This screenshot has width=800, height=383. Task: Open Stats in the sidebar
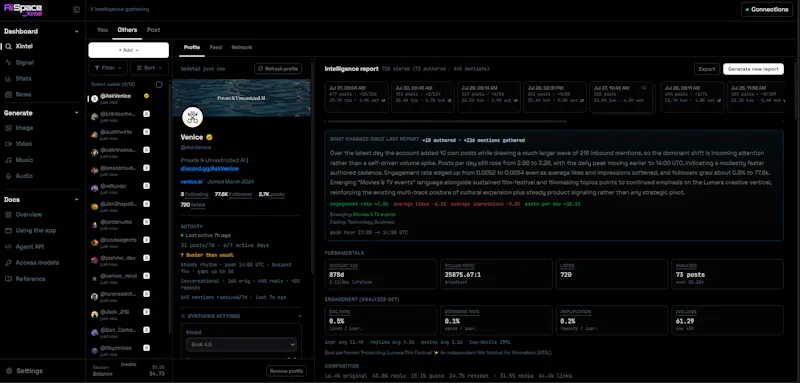[x=23, y=79]
